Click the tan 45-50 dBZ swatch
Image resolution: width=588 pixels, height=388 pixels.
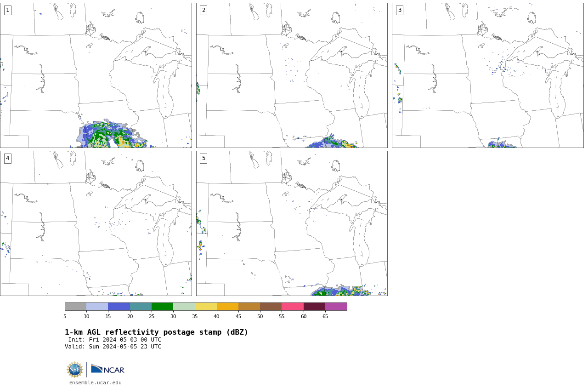249,307
